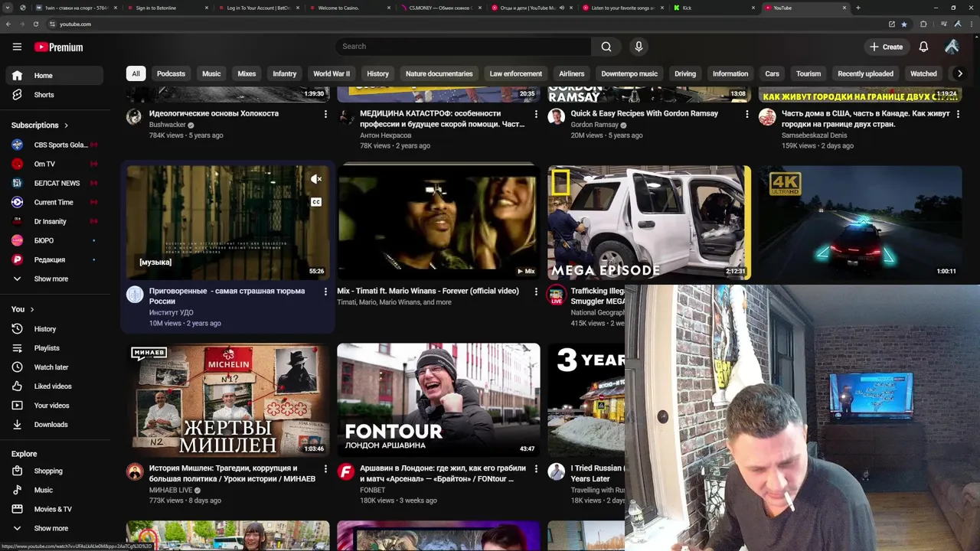Viewport: 980px width, 551px height.
Task: Show more subscriptions
Action: 54,279
